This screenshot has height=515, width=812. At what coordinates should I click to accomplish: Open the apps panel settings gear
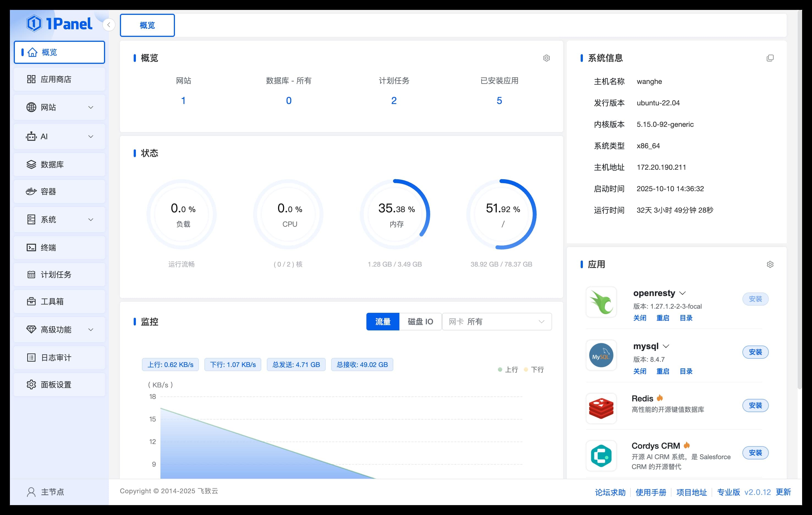pyautogui.click(x=770, y=264)
